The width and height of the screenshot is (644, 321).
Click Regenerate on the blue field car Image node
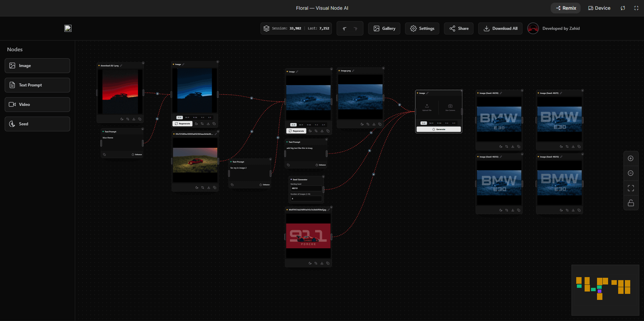296,131
